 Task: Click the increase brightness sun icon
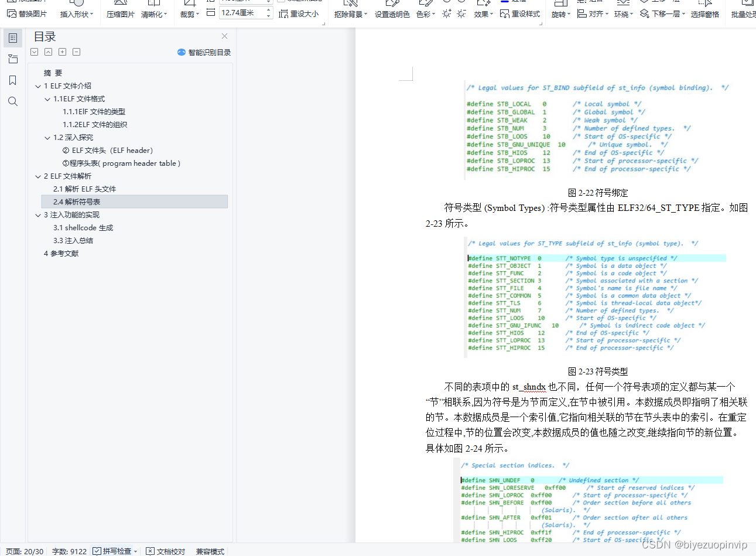[447, 13]
